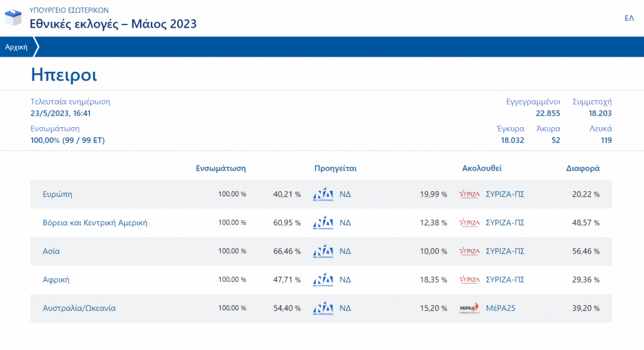
Task: Open the Αρχική breadcrumb tab
Action: [x=16, y=47]
